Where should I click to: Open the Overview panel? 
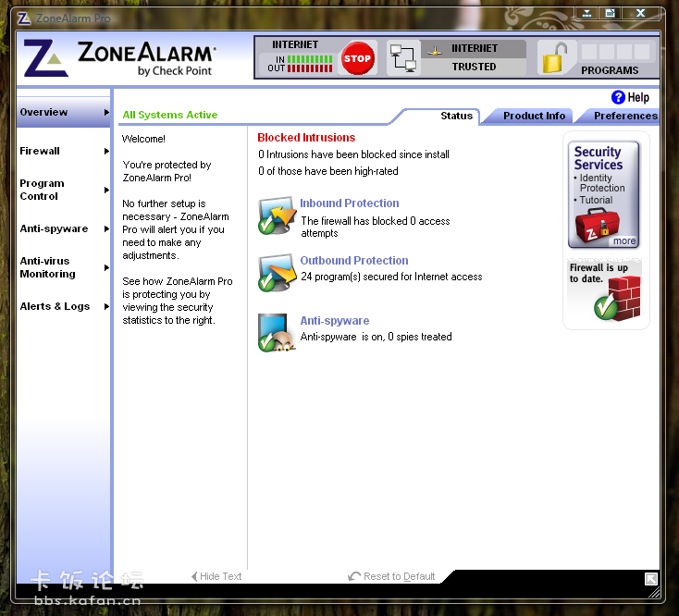pyautogui.click(x=63, y=112)
